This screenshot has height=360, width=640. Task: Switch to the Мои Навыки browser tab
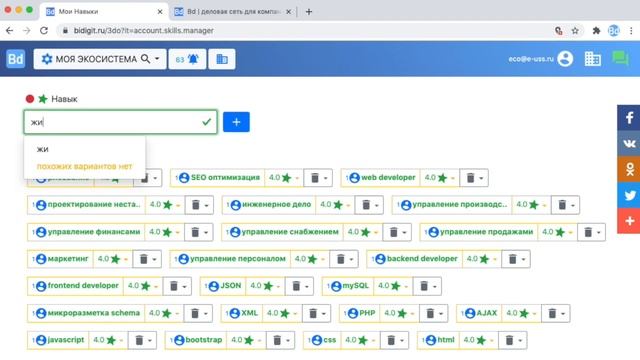pyautogui.click(x=104, y=11)
